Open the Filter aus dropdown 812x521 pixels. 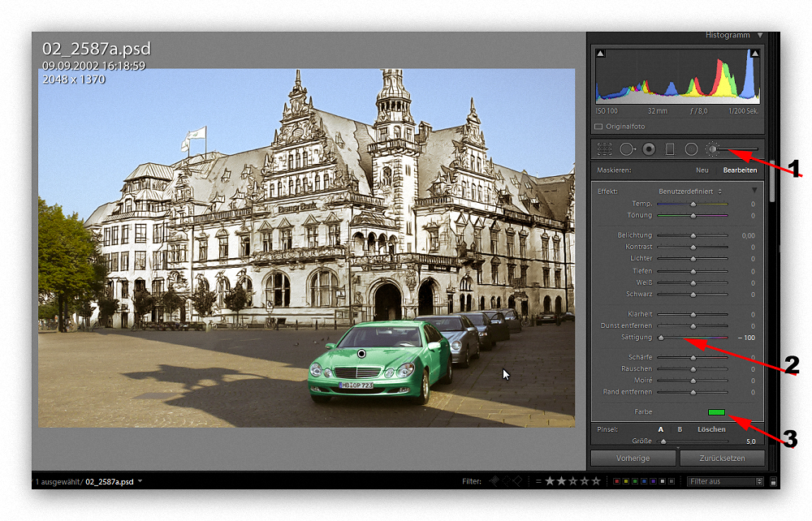pos(725,481)
